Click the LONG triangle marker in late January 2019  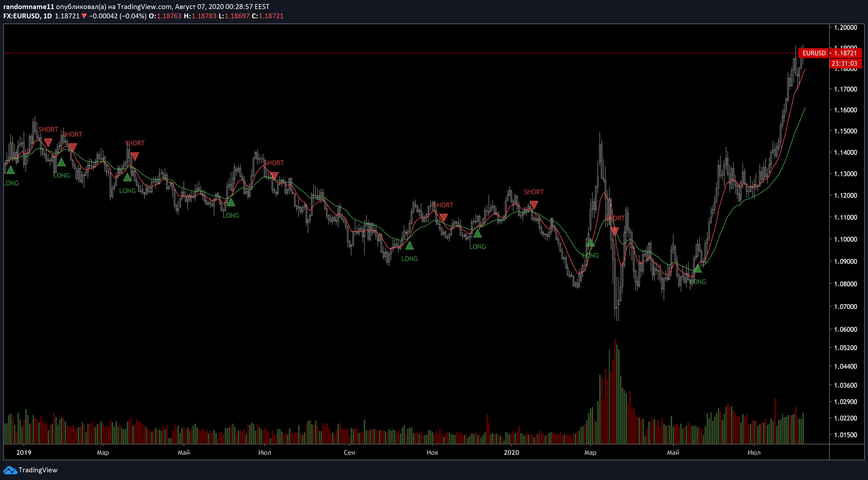click(x=61, y=162)
